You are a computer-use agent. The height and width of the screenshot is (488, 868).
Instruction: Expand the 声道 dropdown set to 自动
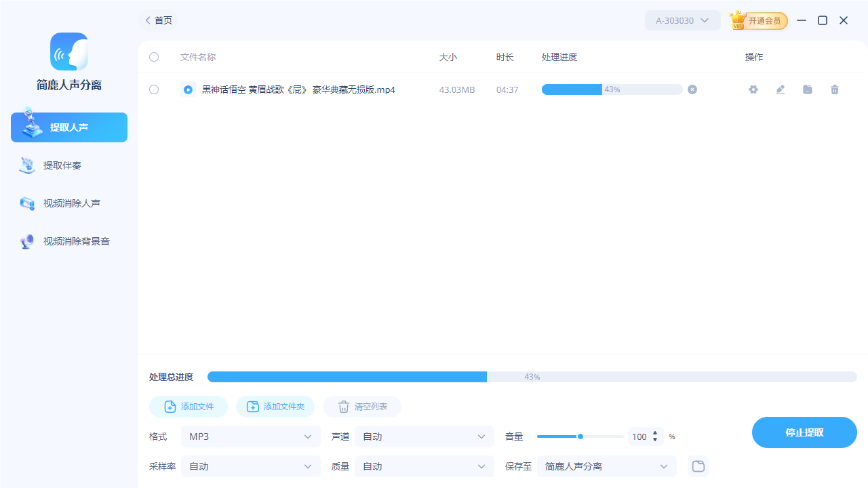(x=424, y=436)
